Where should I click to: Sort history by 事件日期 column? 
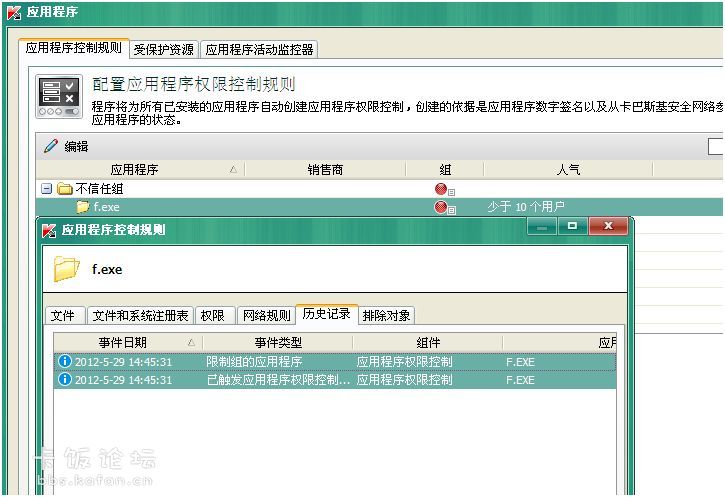click(x=128, y=343)
